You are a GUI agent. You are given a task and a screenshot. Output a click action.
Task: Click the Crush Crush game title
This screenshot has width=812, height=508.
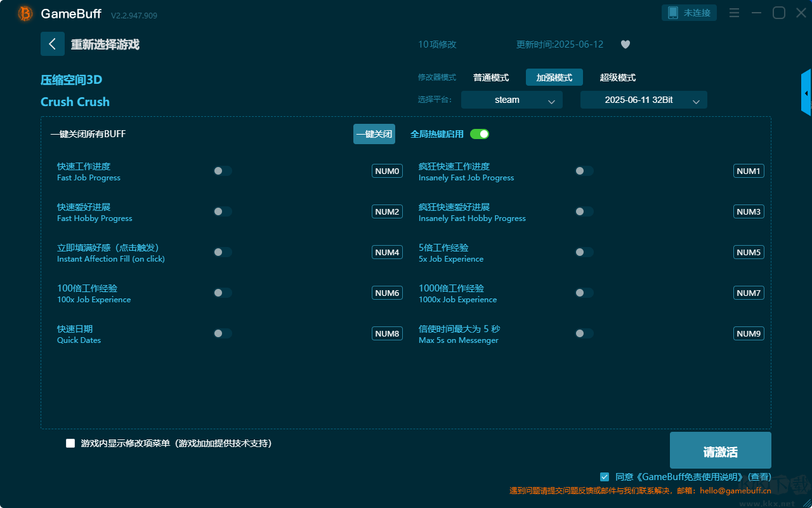coord(75,102)
